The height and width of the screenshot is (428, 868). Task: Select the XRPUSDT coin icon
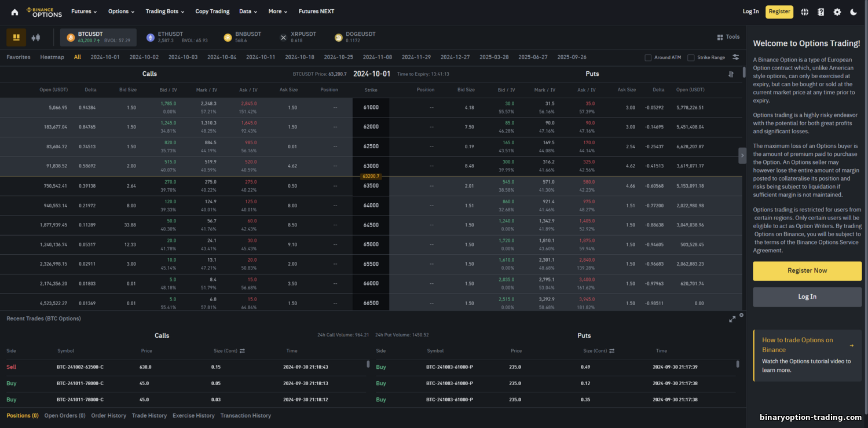pos(283,38)
